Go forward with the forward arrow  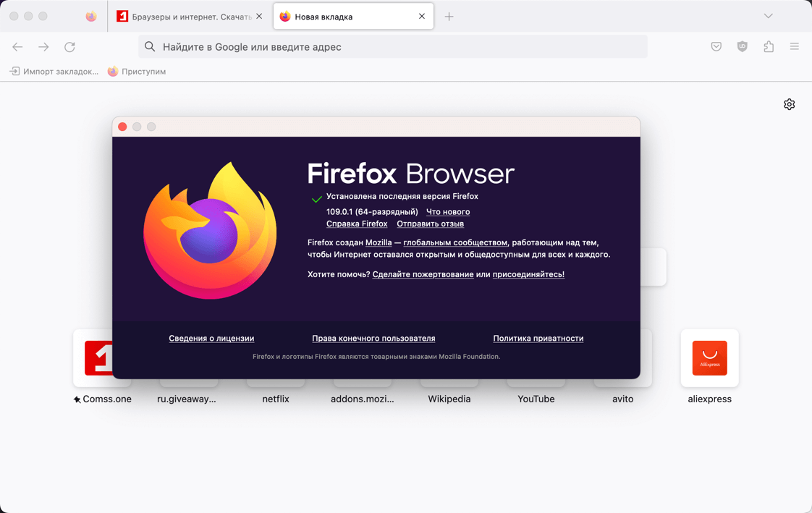pos(43,47)
